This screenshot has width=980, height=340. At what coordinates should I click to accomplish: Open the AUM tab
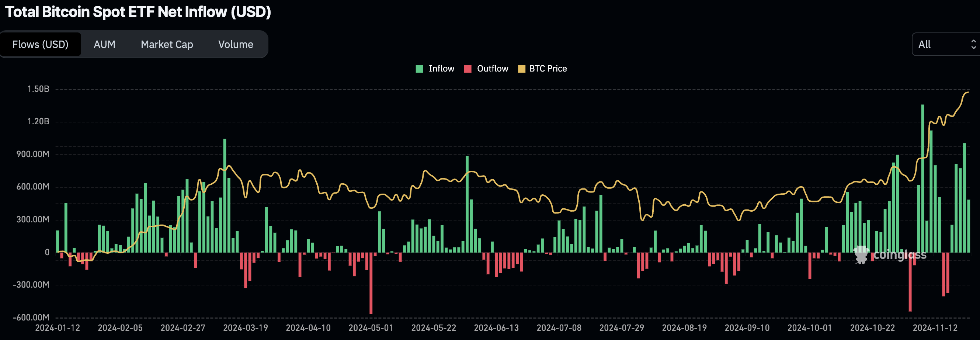[x=105, y=45]
